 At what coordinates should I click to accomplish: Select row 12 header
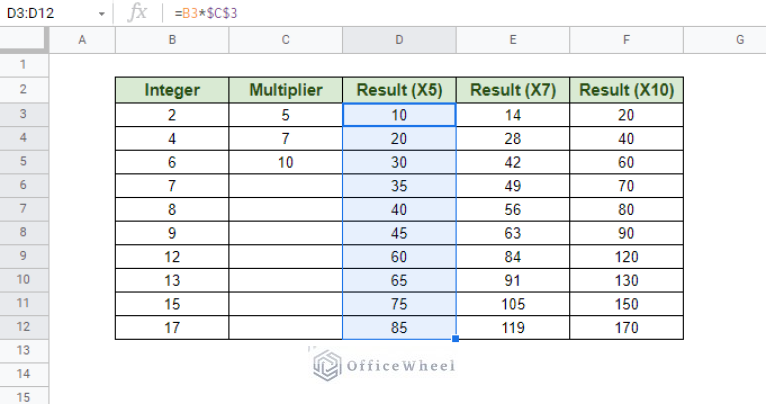[x=24, y=327]
